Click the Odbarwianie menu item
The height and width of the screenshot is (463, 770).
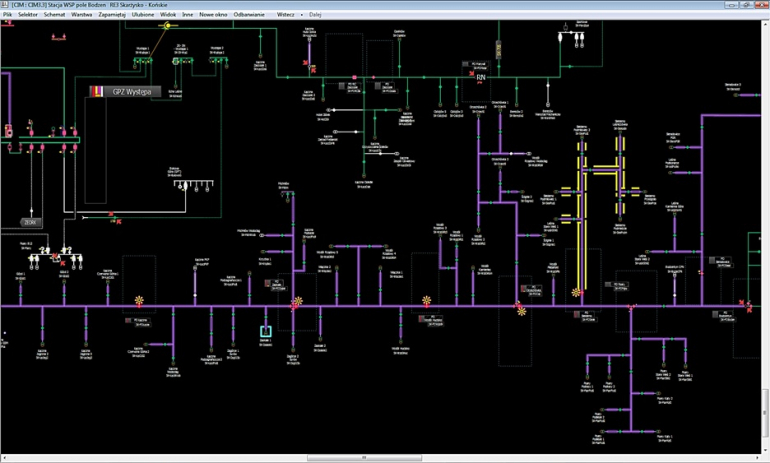[x=249, y=15]
